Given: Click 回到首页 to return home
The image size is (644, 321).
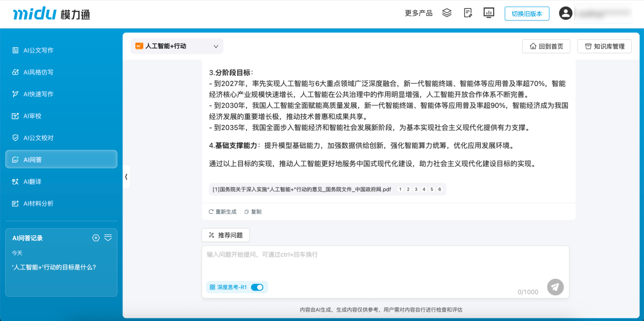Looking at the screenshot, I should [x=546, y=46].
